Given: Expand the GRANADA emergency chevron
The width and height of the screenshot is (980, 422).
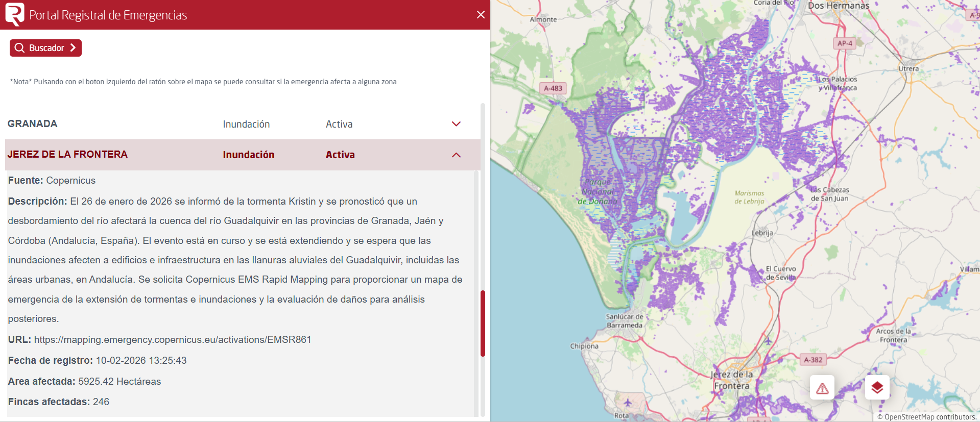Looking at the screenshot, I should coord(456,124).
